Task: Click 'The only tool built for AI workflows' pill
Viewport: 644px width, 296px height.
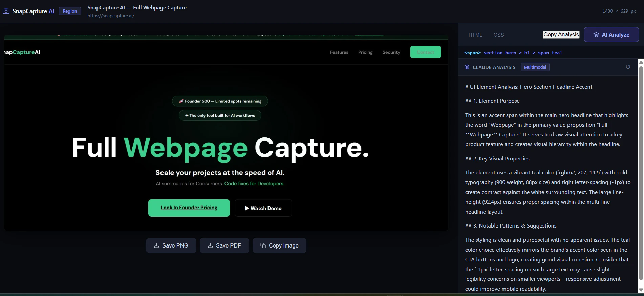Action: [220, 115]
